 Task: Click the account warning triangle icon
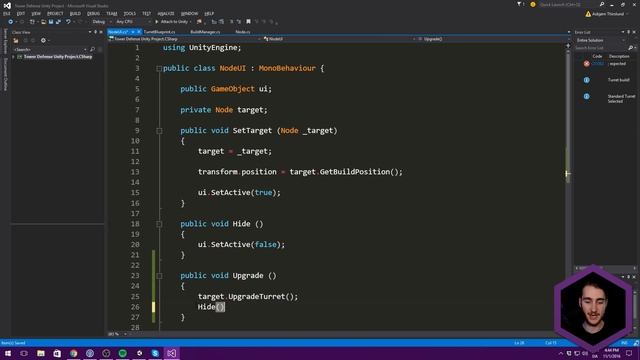(588, 14)
